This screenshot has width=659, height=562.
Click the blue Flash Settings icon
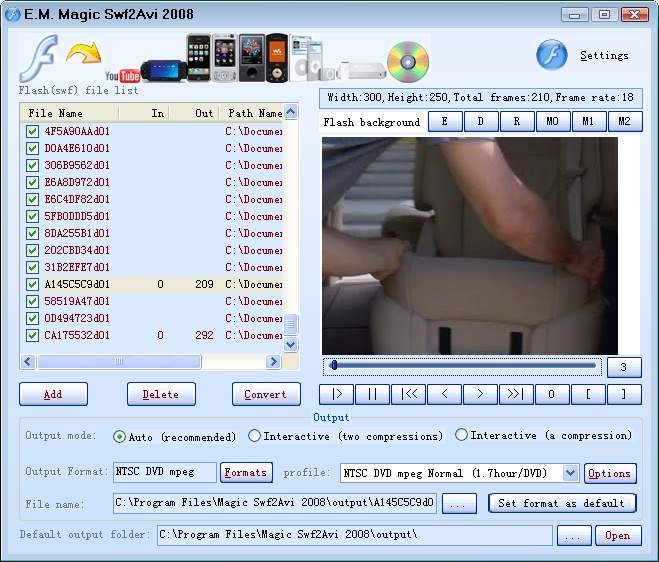(x=551, y=55)
